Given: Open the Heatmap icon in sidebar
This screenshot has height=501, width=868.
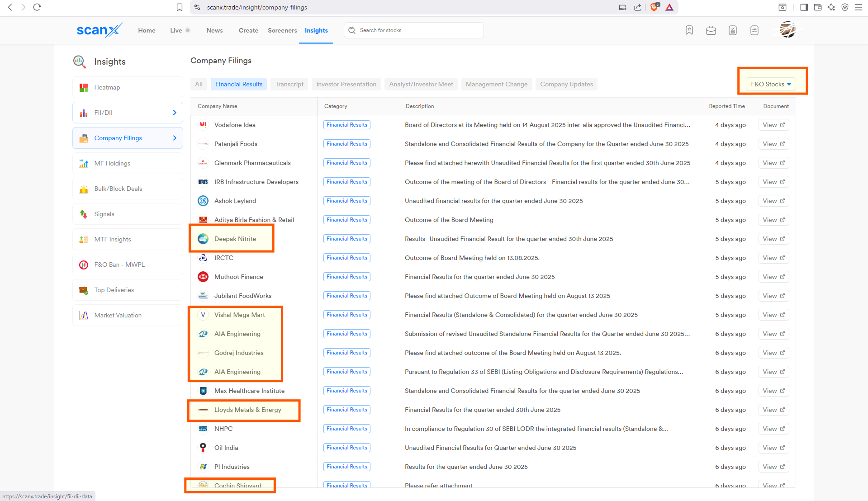Looking at the screenshot, I should pos(84,88).
